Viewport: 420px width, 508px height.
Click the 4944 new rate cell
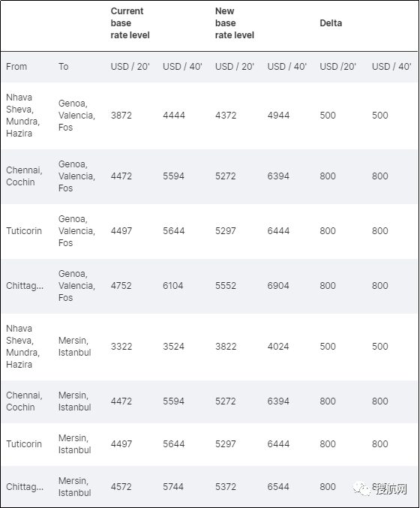tap(278, 116)
